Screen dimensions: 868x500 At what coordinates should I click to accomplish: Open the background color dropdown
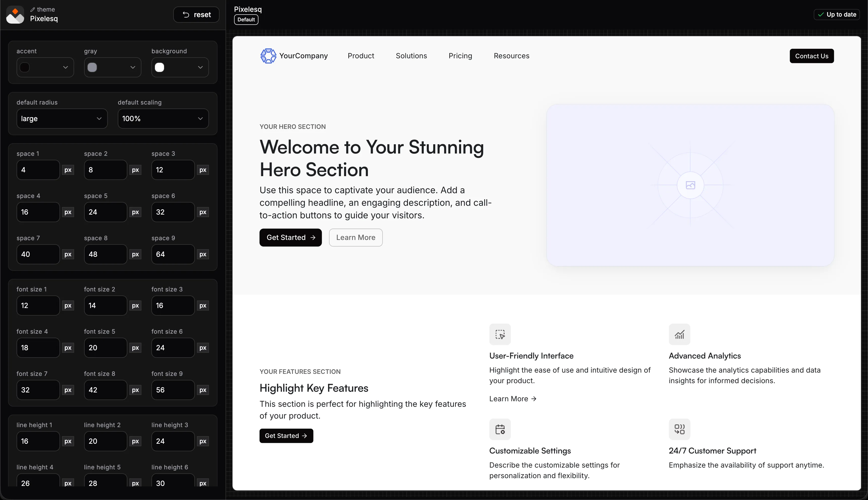[x=180, y=67]
